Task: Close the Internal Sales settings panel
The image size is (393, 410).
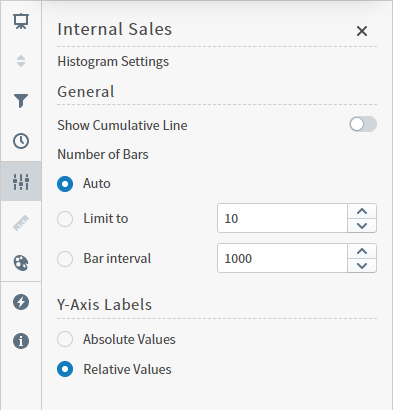Action: 362,31
